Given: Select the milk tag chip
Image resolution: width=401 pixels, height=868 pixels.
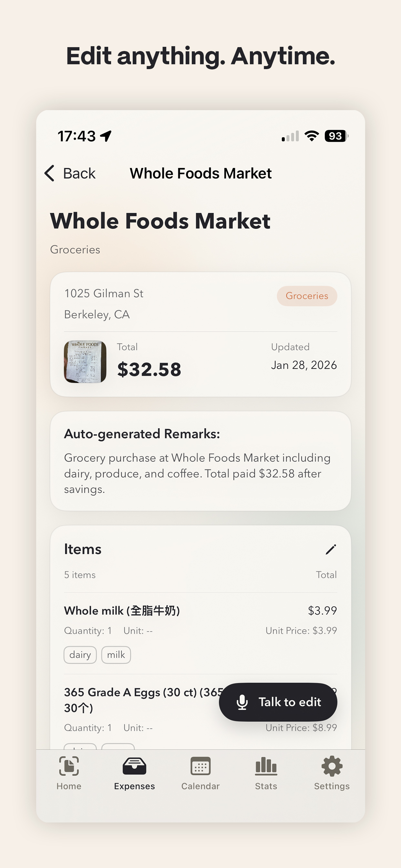Looking at the screenshot, I should click(x=116, y=655).
